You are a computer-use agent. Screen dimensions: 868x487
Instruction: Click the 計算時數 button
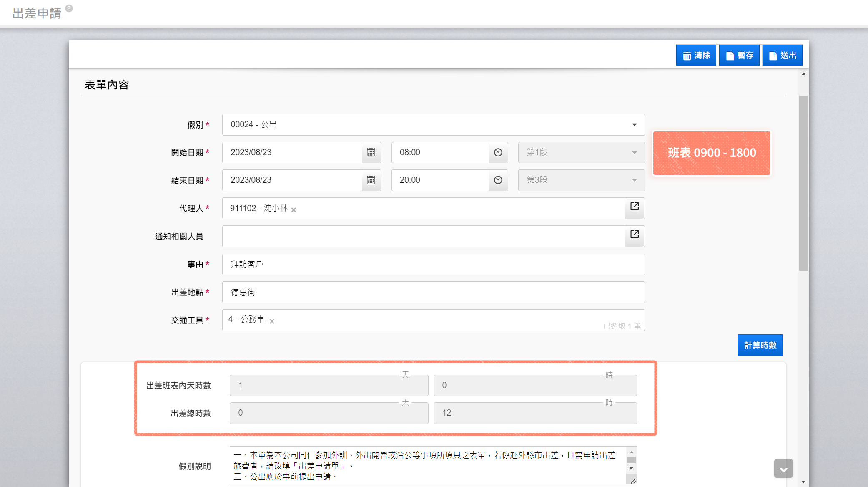pos(760,346)
